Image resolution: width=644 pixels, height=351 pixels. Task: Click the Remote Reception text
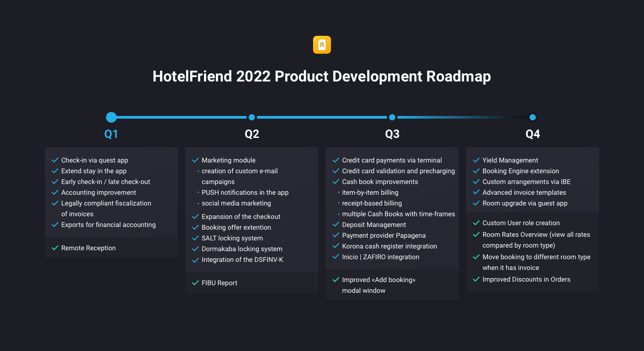[x=89, y=248]
